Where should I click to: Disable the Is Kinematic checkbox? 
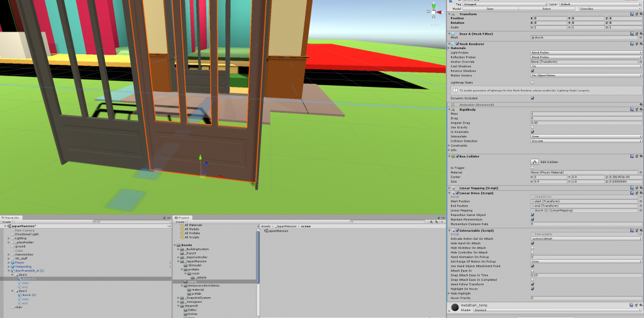pos(533,132)
